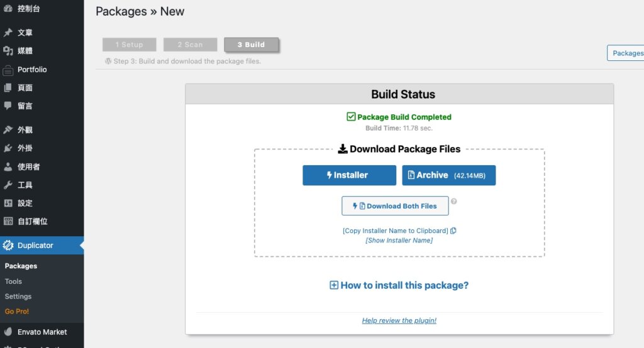
Task: Click the 使用者 user icon
Action: click(8, 166)
